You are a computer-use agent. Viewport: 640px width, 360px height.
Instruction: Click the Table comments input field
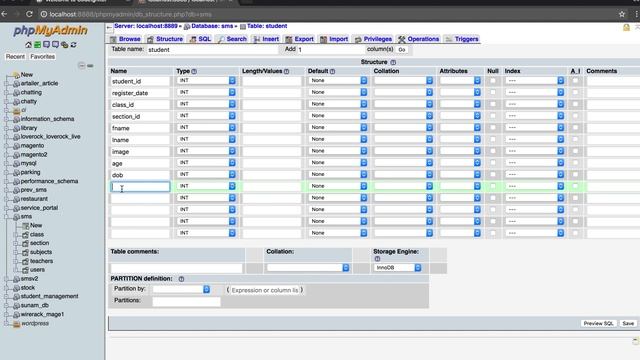click(x=176, y=268)
